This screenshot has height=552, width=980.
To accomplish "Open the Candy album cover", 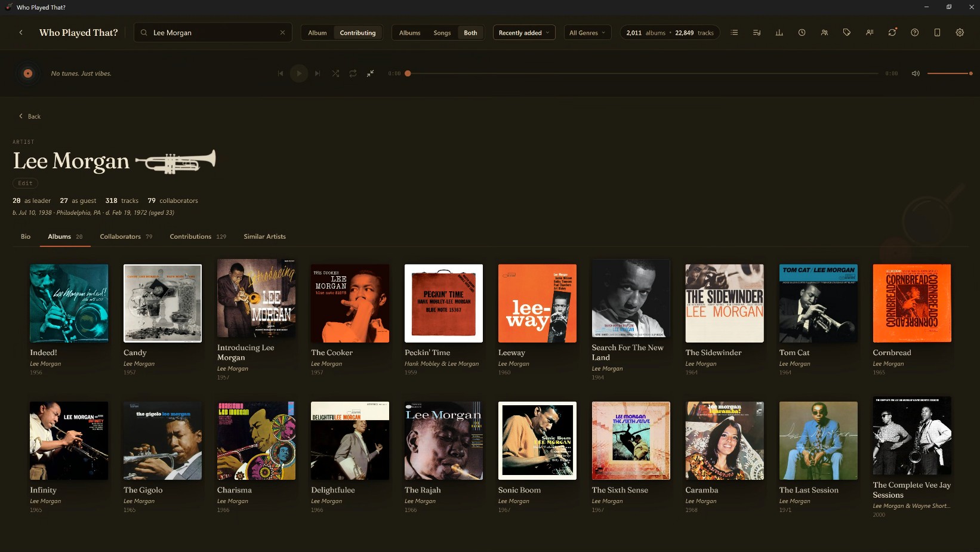I will tap(162, 303).
